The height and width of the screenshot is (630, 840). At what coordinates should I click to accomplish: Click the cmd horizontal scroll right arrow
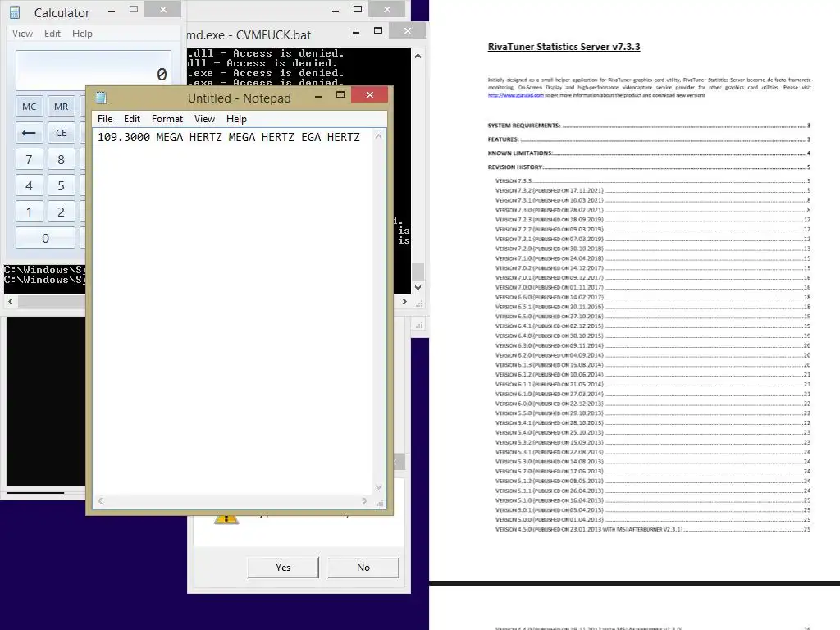(404, 302)
